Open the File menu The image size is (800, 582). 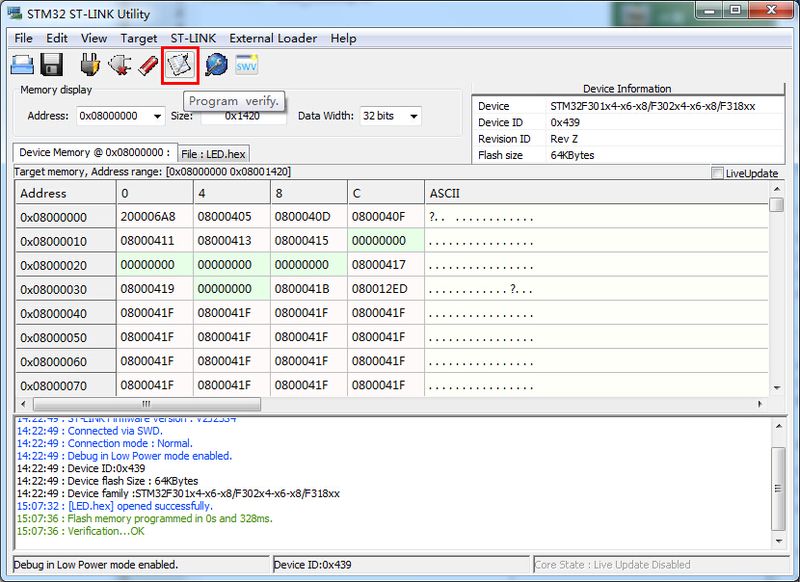[x=23, y=38]
